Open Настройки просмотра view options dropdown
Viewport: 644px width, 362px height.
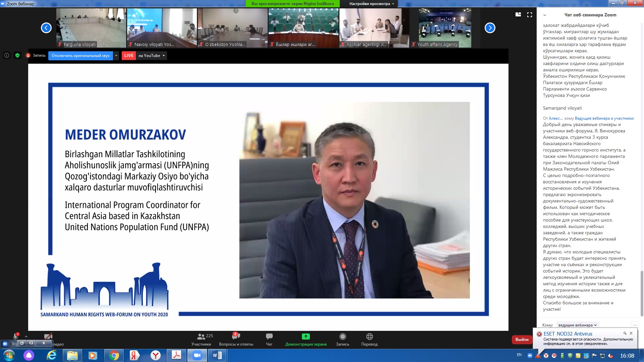(372, 4)
